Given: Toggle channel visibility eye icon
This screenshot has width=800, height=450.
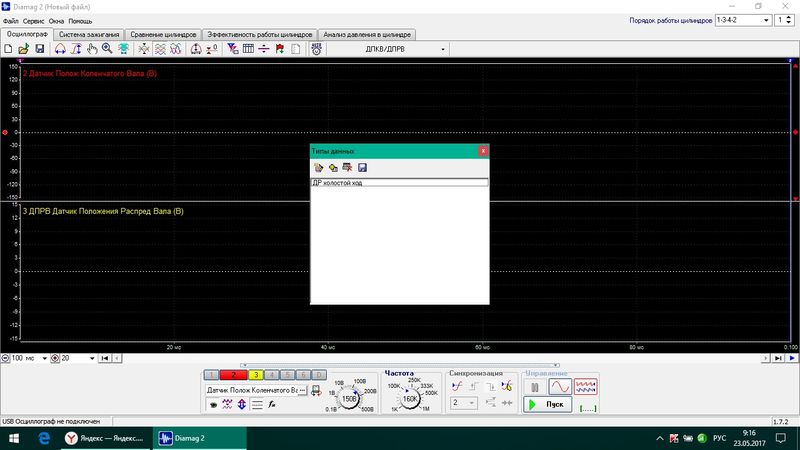Looking at the screenshot, I should (x=213, y=405).
